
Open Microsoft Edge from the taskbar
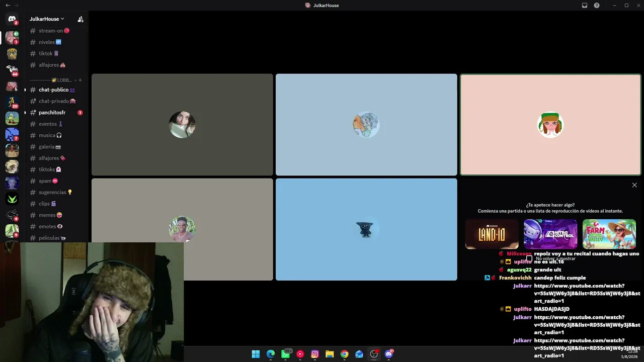point(271,354)
